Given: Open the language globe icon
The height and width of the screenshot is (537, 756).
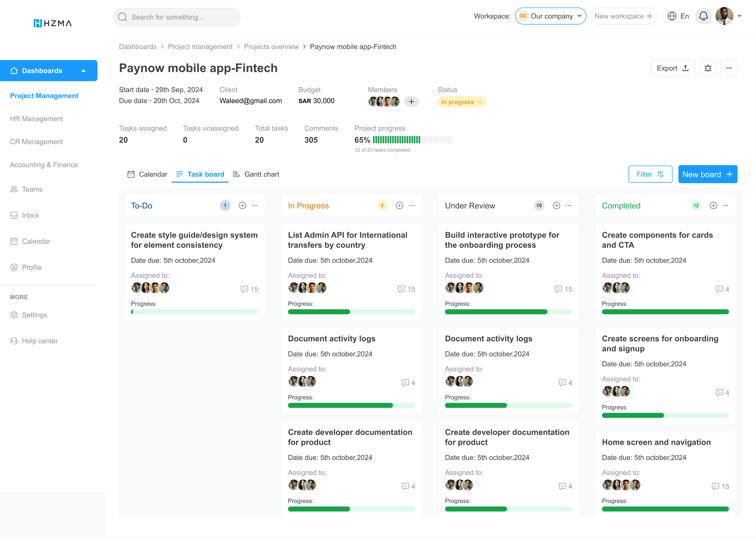Looking at the screenshot, I should pos(672,16).
